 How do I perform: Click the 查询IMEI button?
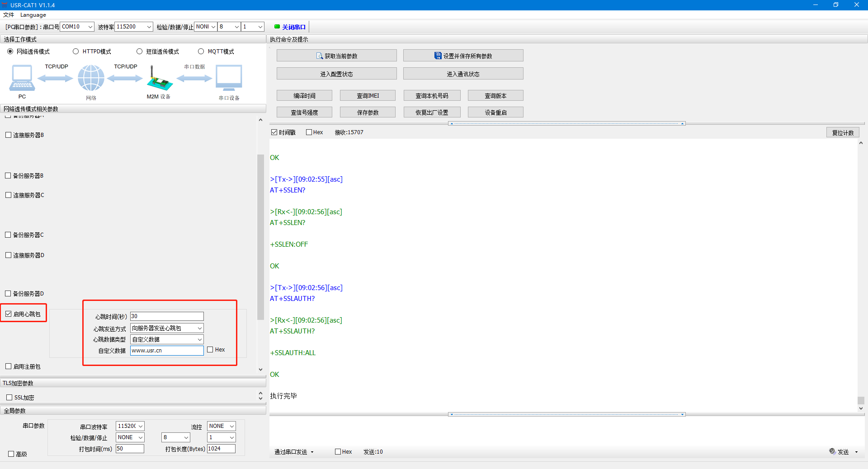pos(368,96)
